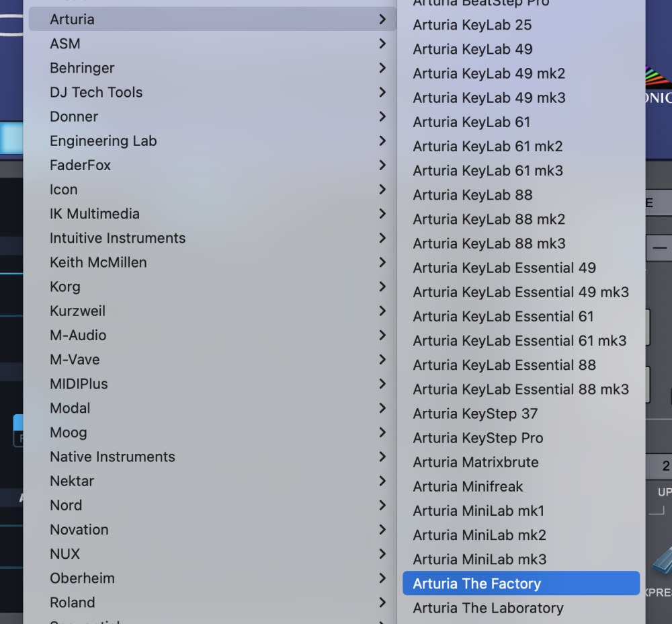This screenshot has height=624, width=672.
Task: Pick Arturia KeyLab Essential 88 (no mk3)
Action: point(521,365)
